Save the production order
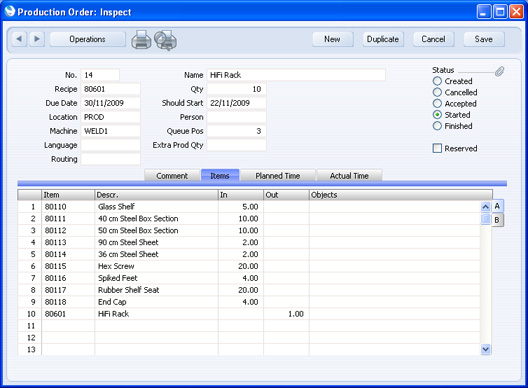Image resolution: width=528 pixels, height=388 pixels. coord(484,39)
